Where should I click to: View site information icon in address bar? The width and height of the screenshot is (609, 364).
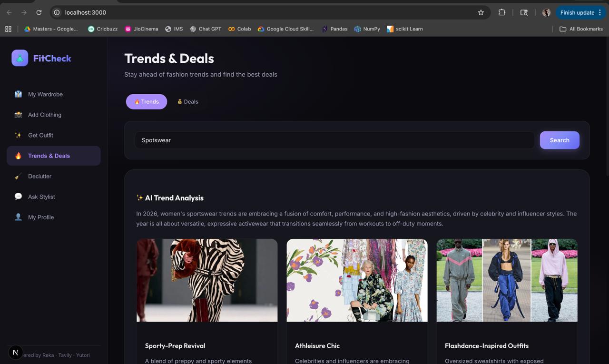tap(57, 12)
